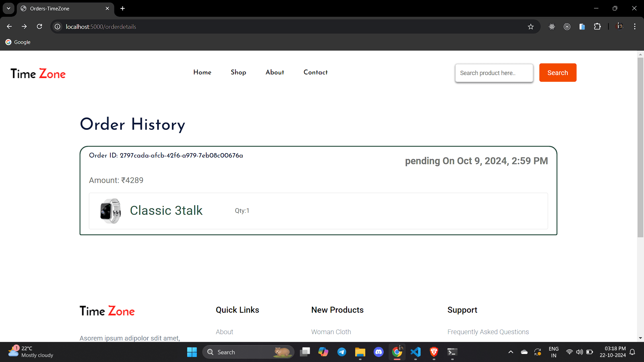Open notifications bell icon

coord(632,352)
